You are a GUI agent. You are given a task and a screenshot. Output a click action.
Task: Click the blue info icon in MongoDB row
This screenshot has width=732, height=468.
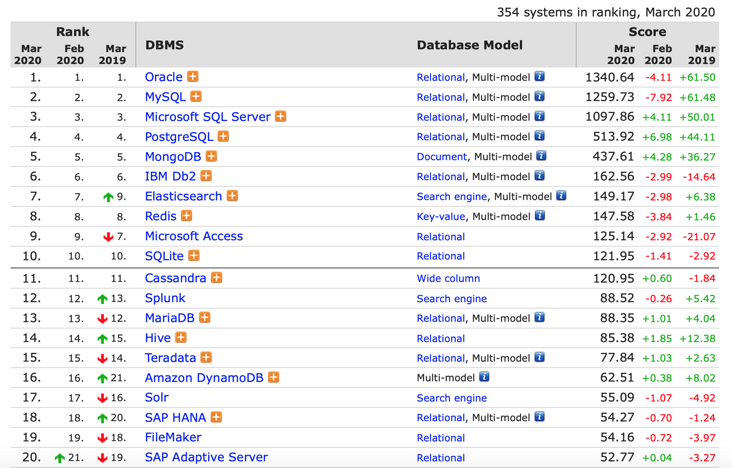(x=540, y=156)
